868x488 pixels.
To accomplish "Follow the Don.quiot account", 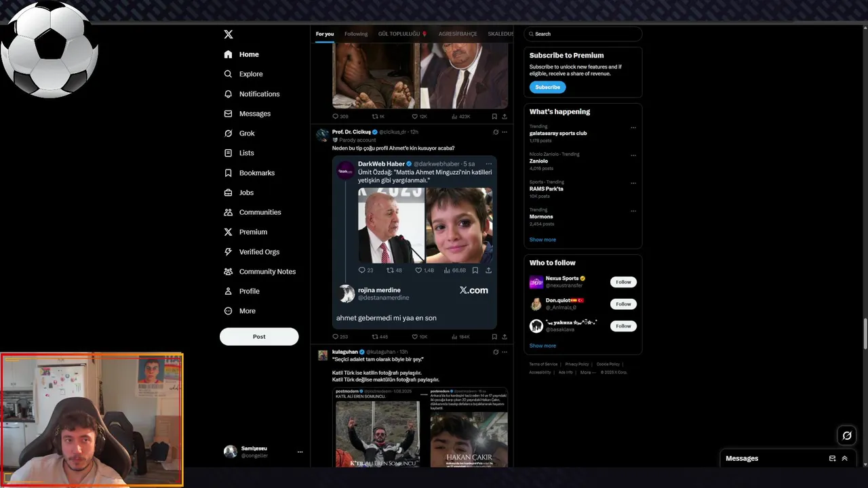I will point(623,304).
